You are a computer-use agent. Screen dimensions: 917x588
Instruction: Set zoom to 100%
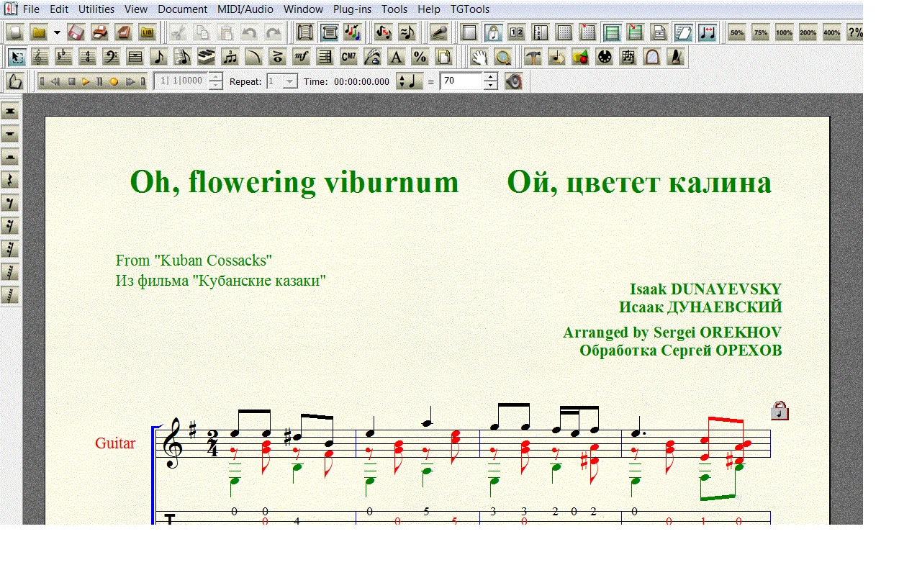(785, 32)
